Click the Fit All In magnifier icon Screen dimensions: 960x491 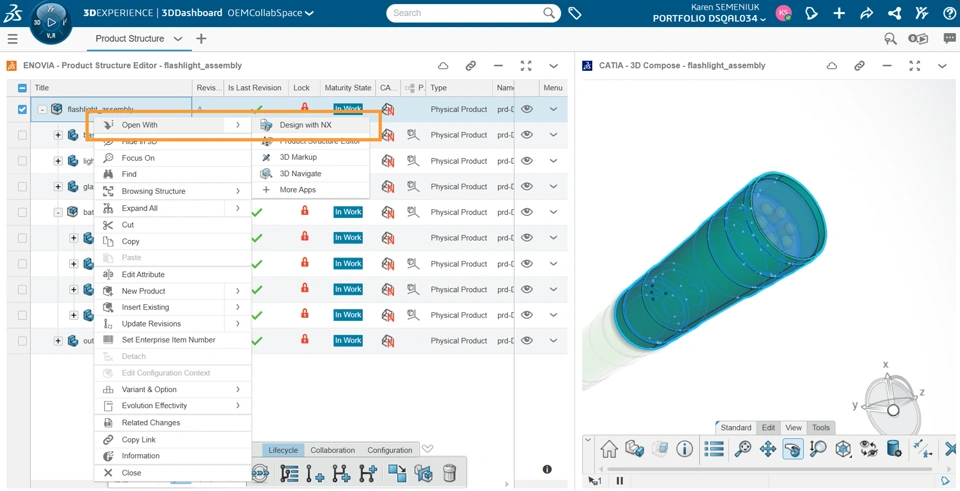click(x=743, y=449)
